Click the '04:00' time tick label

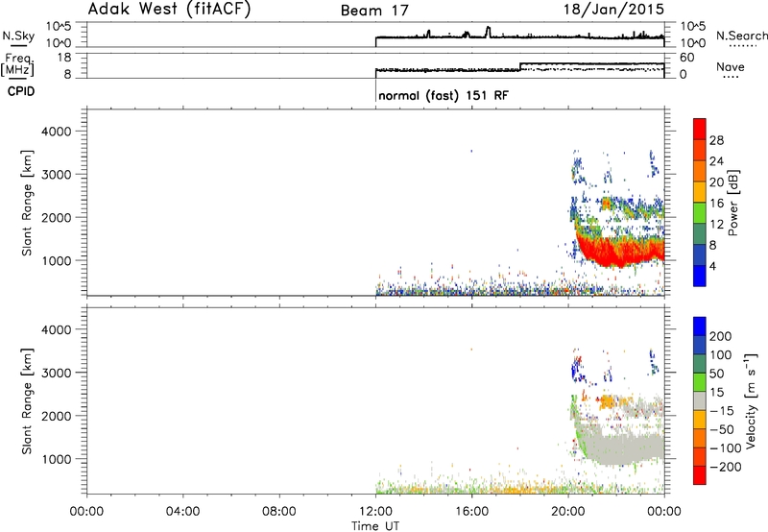(x=182, y=512)
